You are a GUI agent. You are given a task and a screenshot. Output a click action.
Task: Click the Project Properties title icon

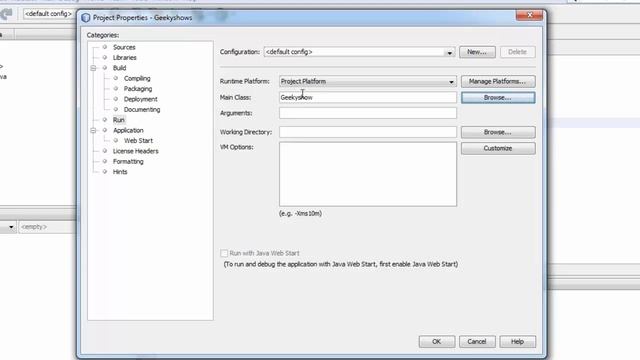pos(86,18)
